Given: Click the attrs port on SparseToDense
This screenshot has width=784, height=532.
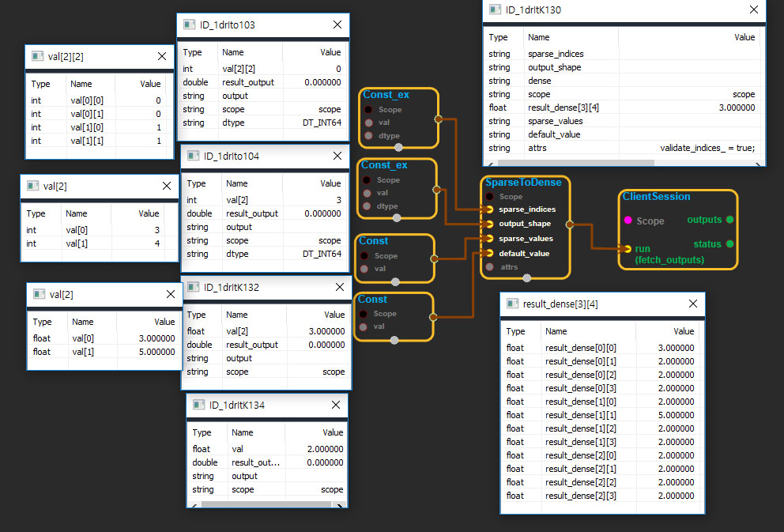Looking at the screenshot, I should (x=490, y=267).
